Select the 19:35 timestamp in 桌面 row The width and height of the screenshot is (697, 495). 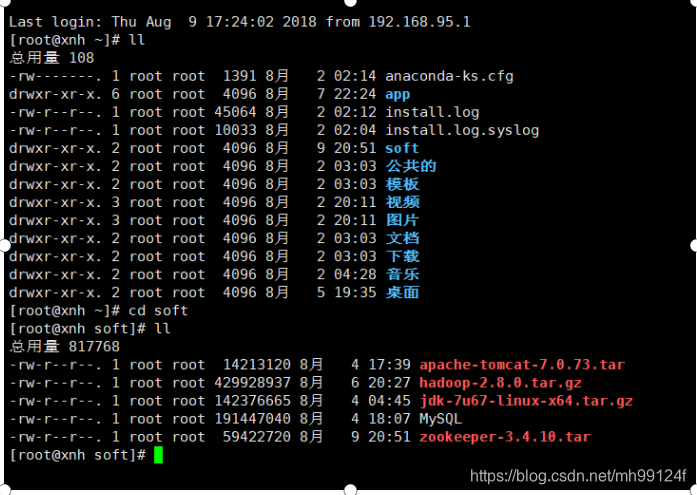pos(355,293)
